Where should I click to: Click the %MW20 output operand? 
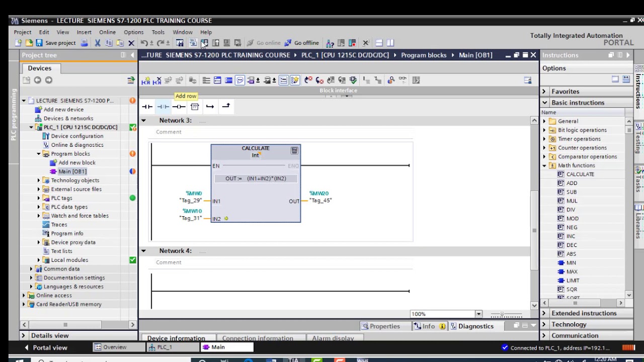[319, 194]
